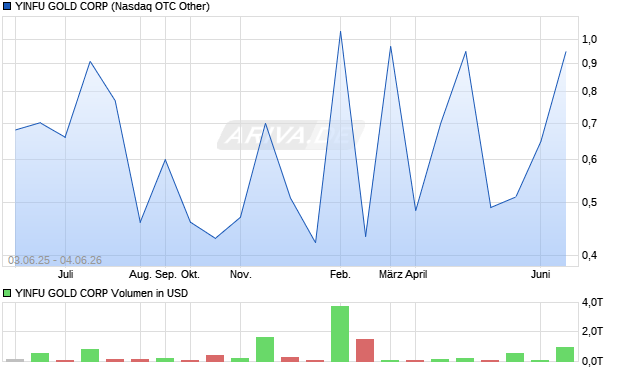Click the 'April' month label
This screenshot has height=371, width=620.
(416, 274)
